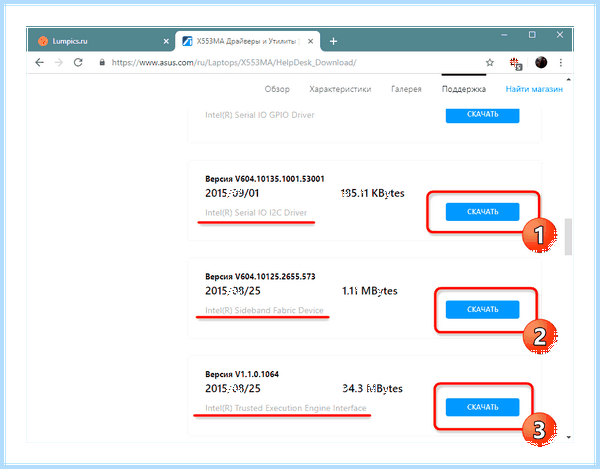
Task: Open the Обзор page section
Action: (277, 89)
